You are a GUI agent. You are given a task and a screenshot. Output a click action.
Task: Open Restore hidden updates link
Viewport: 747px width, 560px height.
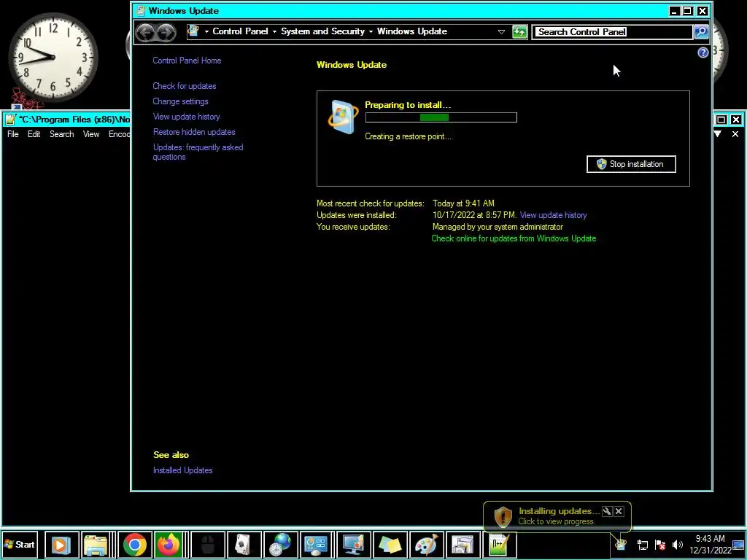[x=194, y=132]
